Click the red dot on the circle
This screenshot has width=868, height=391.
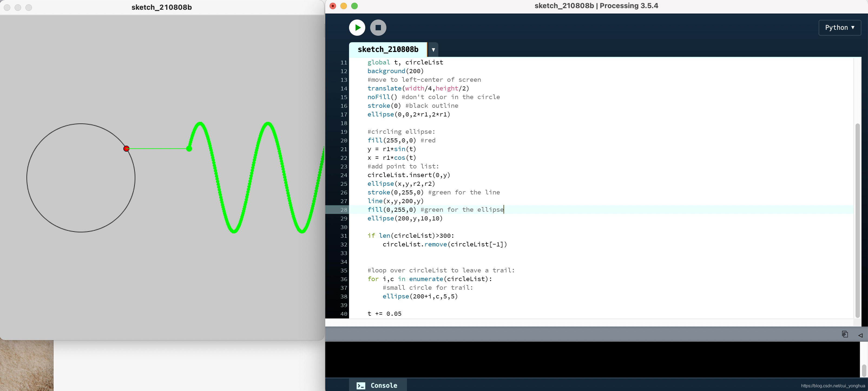(126, 149)
